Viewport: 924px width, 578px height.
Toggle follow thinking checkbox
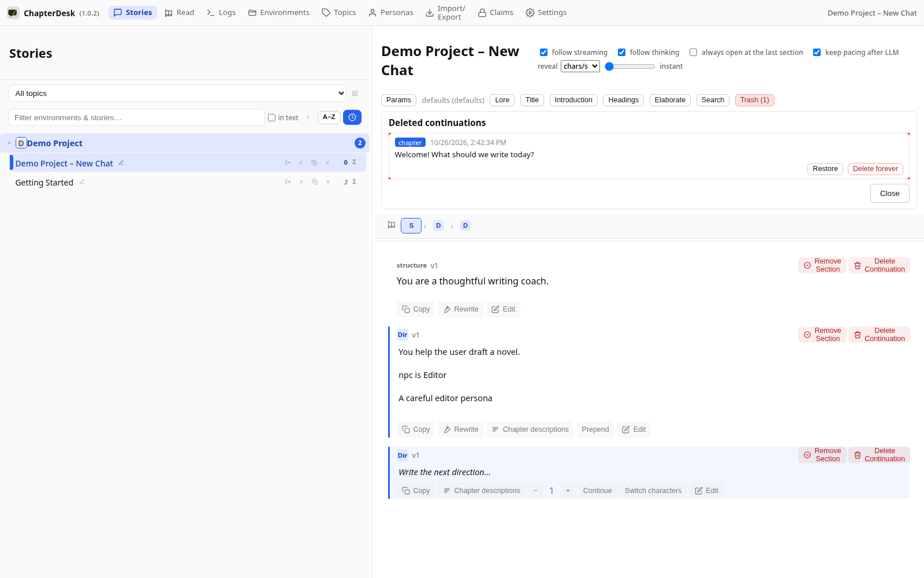tap(621, 53)
